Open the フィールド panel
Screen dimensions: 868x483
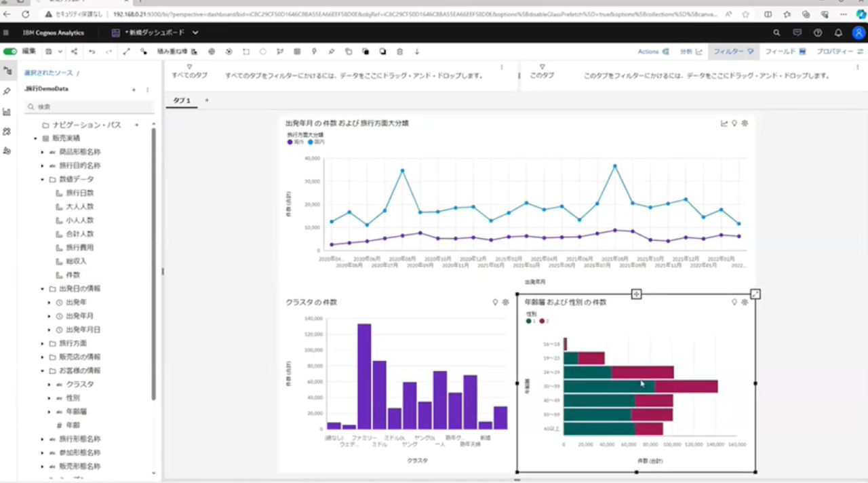(x=785, y=52)
